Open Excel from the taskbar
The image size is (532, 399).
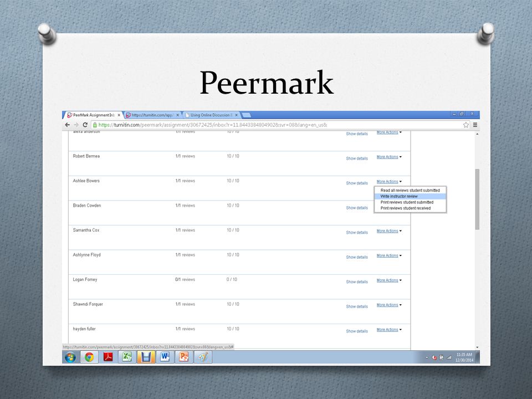(x=127, y=357)
